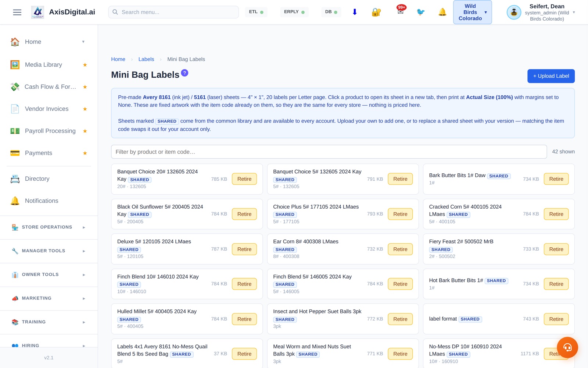Open the Seifert, Dean user menu arrow

tap(574, 13)
